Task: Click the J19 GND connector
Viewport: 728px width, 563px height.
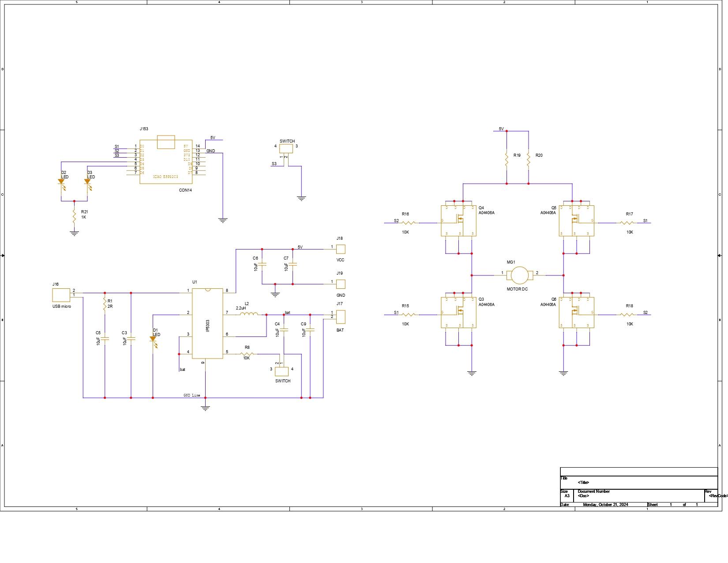Action: click(x=341, y=284)
